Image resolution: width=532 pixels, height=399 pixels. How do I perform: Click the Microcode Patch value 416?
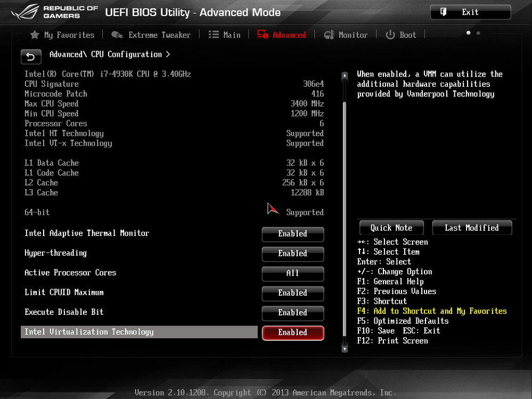[x=317, y=94]
